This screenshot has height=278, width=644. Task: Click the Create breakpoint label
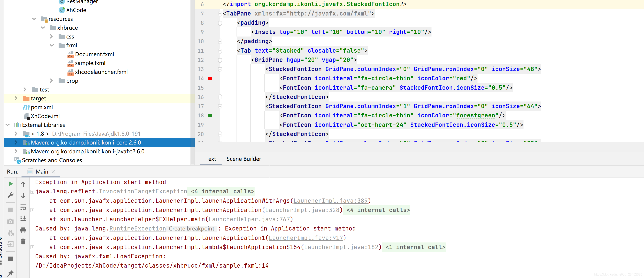click(x=191, y=229)
